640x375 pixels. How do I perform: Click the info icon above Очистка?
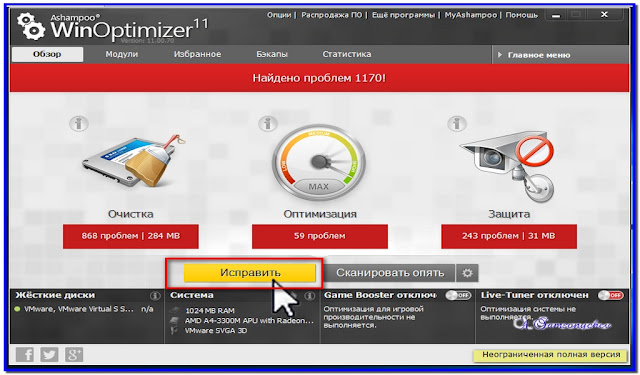(x=79, y=123)
